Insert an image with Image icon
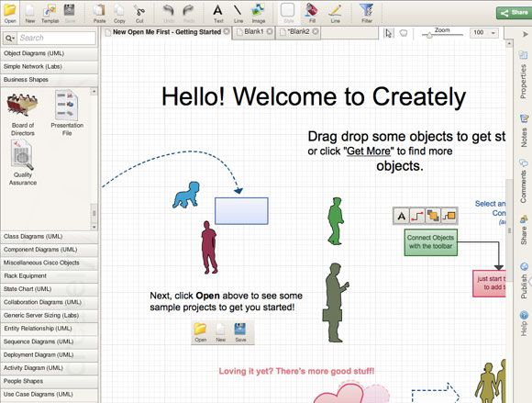 point(258,13)
